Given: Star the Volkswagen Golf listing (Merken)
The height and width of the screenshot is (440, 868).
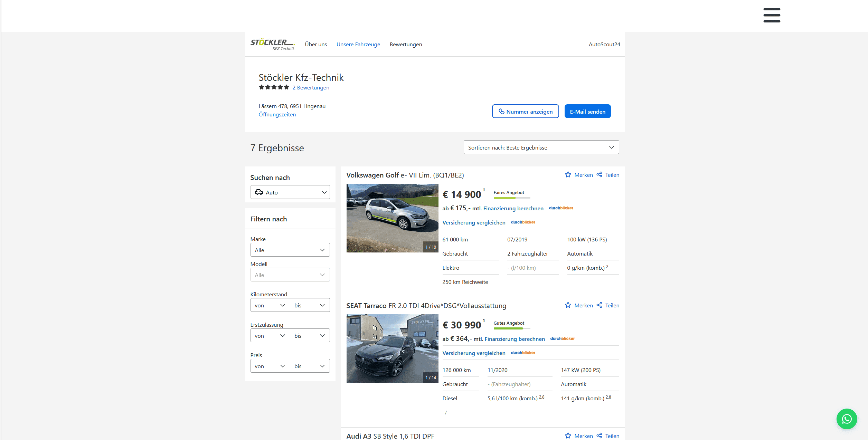Looking at the screenshot, I should point(568,175).
